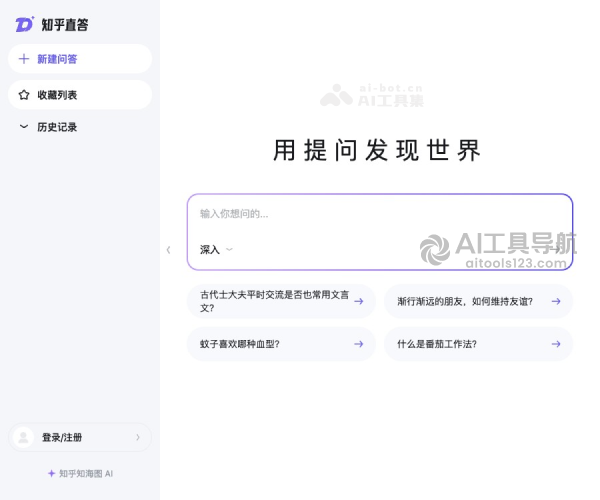Select suggestion 古代士大夫平时交流是否也常用文言文
The width and height of the screenshot is (600, 500).
[x=281, y=301]
